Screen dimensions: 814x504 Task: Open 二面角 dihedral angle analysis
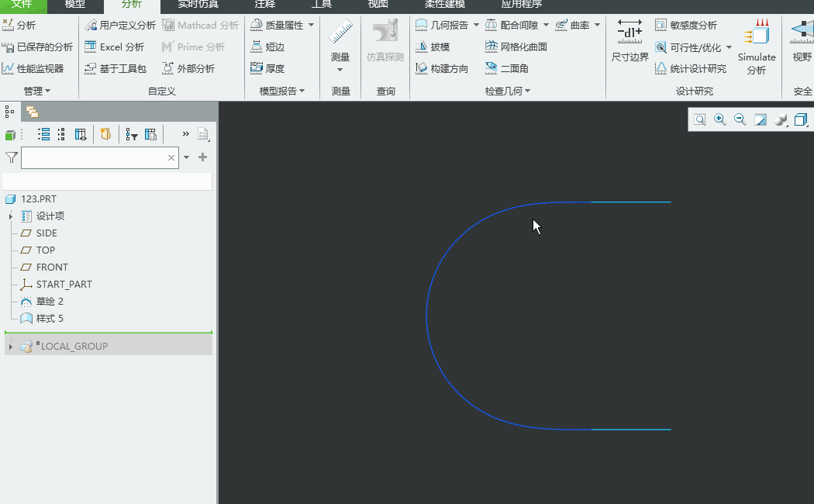[507, 68]
